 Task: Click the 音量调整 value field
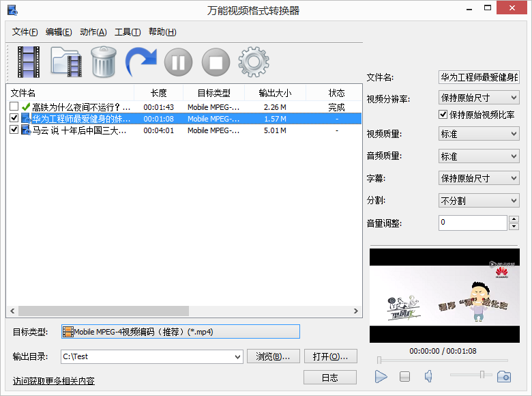tap(473, 223)
